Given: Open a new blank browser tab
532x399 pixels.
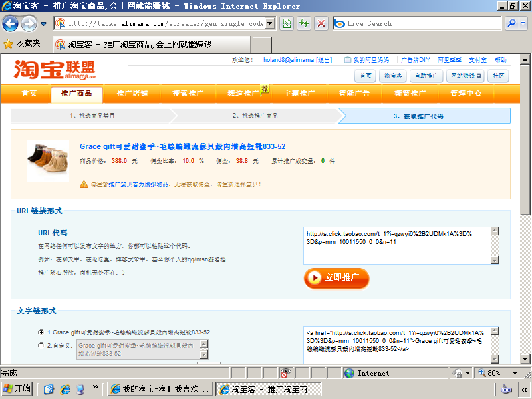Looking at the screenshot, I should [262, 45].
